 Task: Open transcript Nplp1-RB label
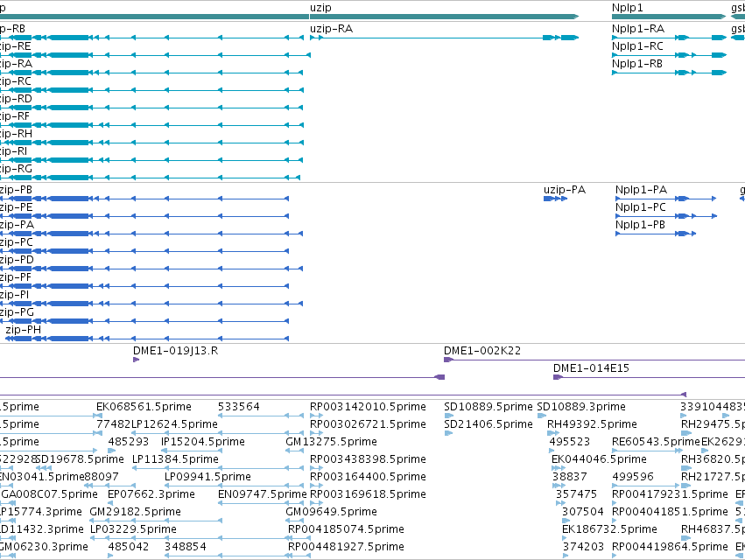tap(637, 64)
